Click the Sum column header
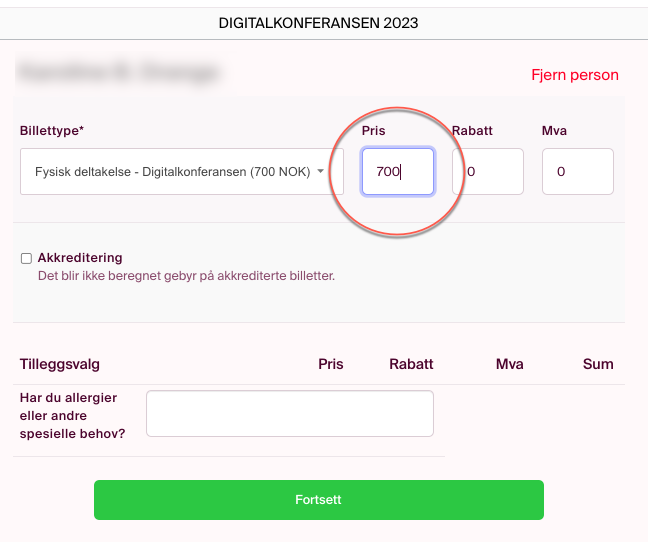Viewport: 648px width, 542px height. 598,364
